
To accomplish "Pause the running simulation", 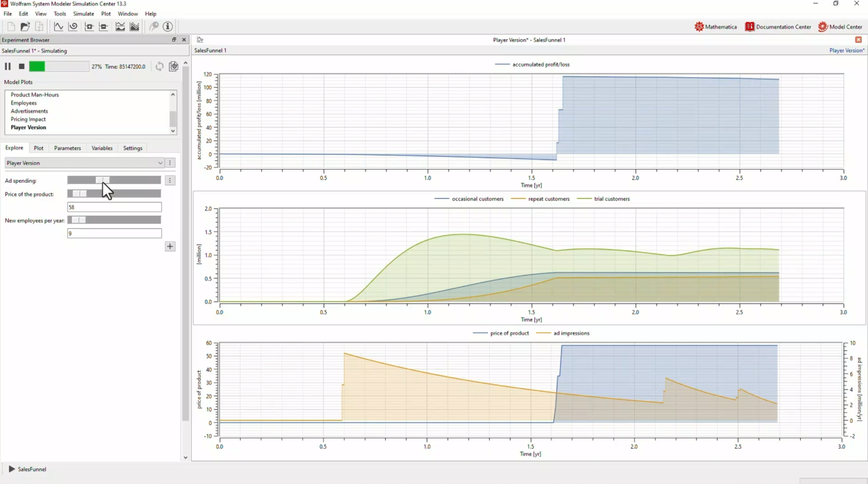I will [x=8, y=67].
